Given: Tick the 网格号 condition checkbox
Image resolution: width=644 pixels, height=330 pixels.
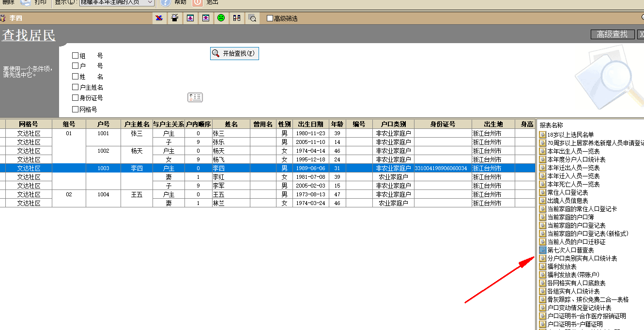Looking at the screenshot, I should [x=75, y=110].
